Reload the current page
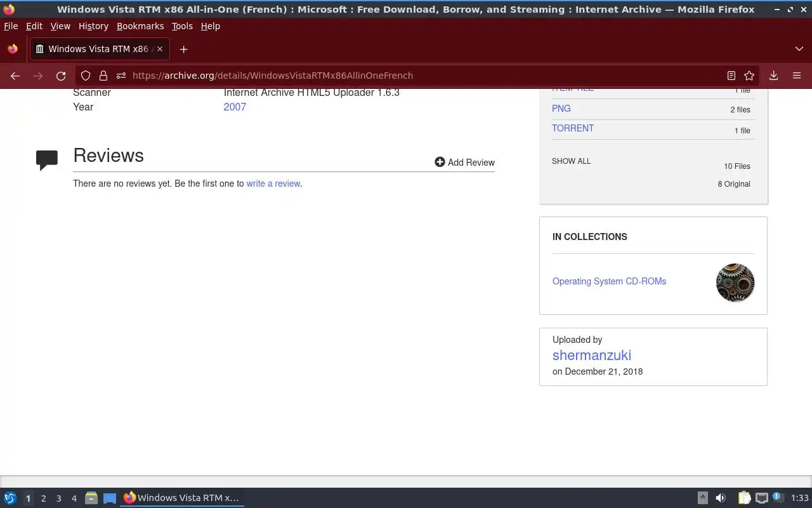 point(61,76)
